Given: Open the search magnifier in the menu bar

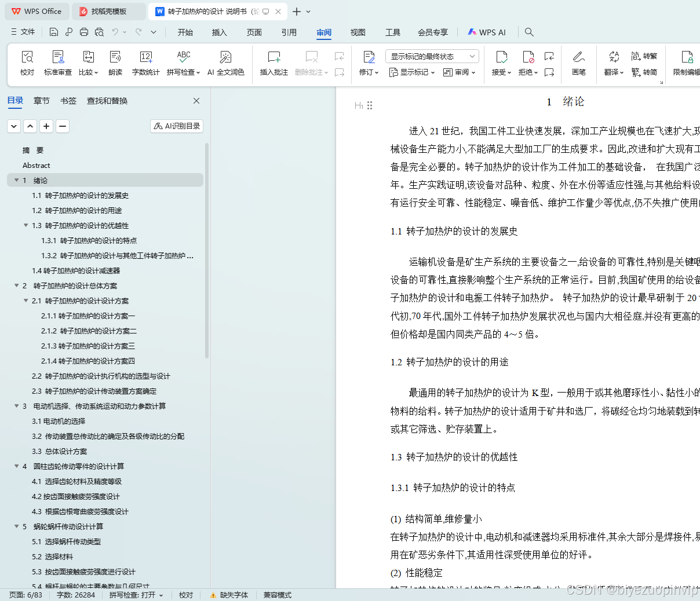Looking at the screenshot, I should pos(529,32).
